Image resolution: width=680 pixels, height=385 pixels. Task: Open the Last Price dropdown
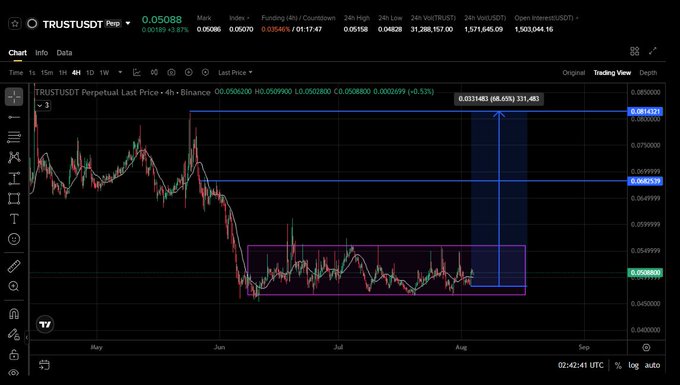point(235,72)
